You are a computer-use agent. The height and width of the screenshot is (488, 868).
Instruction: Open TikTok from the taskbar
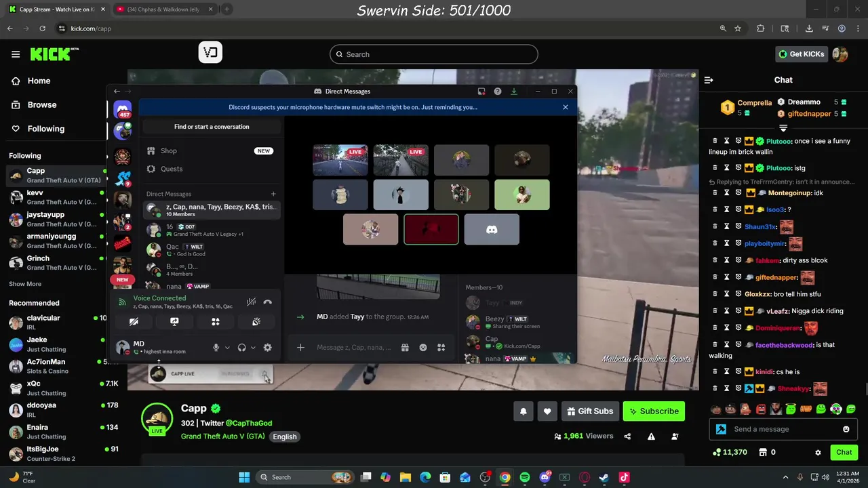point(624,477)
